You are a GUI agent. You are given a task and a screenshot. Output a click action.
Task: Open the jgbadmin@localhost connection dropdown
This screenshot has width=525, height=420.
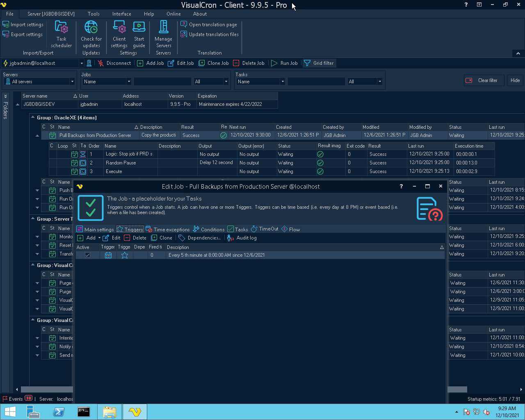[x=82, y=63]
